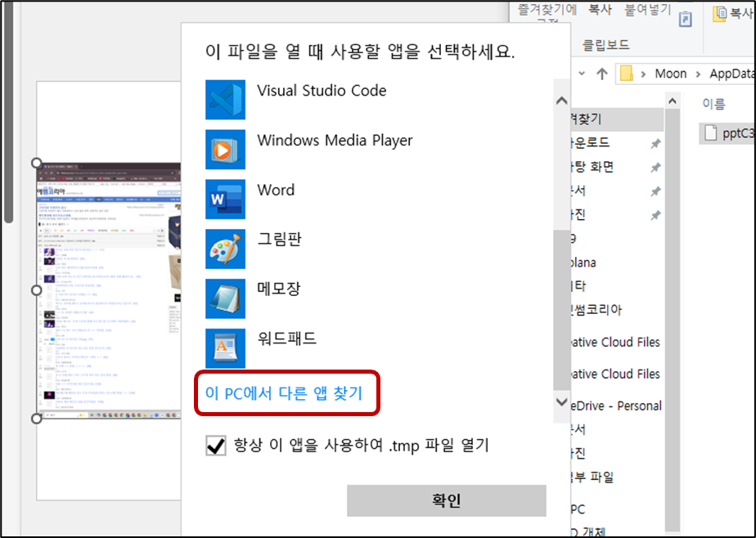Confirm with the 확인 button
This screenshot has width=756, height=538.
[x=447, y=500]
